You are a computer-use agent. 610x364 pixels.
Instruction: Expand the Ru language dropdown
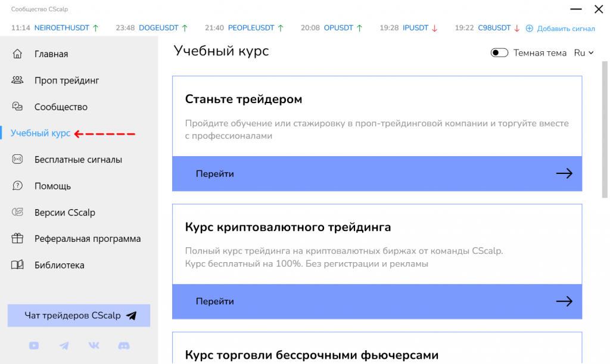point(584,53)
